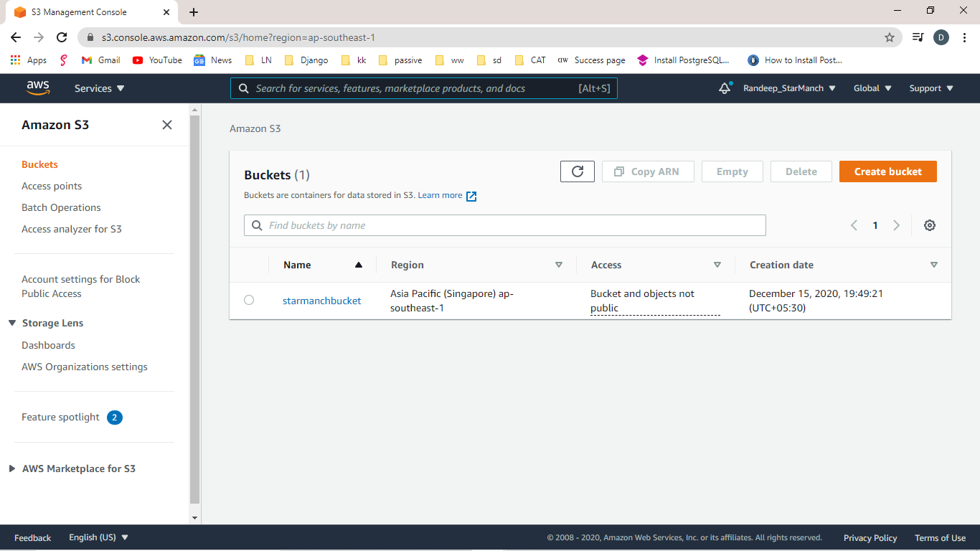The height and width of the screenshot is (551, 980).
Task: Collapse the Storage Lens section
Action: click(x=12, y=323)
